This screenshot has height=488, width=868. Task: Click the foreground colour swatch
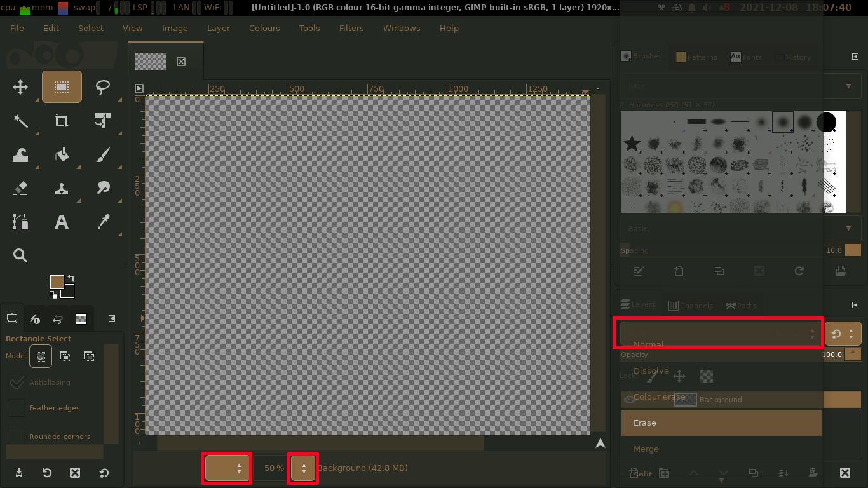[57, 282]
